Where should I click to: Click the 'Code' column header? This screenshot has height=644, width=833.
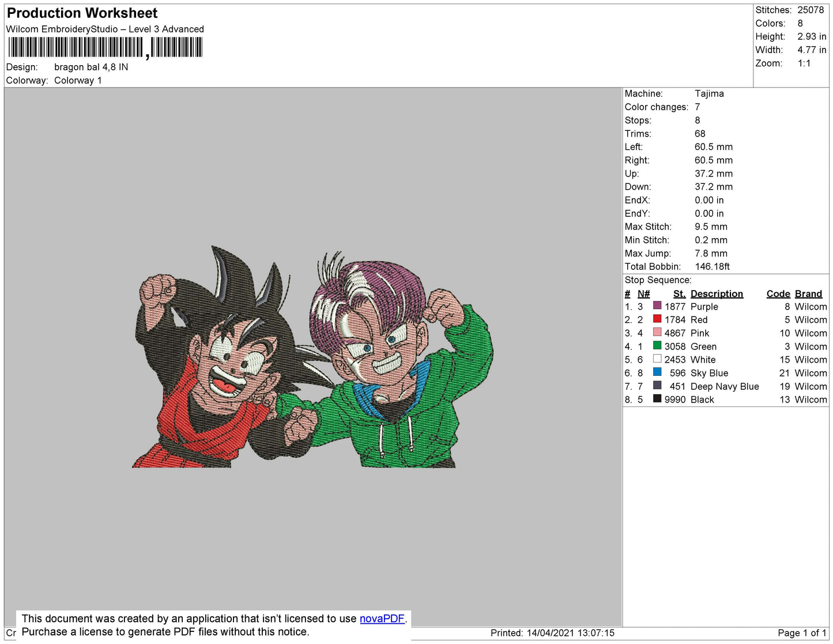778,293
